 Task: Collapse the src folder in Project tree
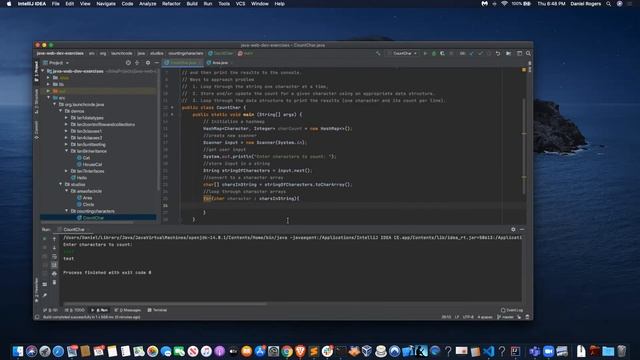coord(49,98)
